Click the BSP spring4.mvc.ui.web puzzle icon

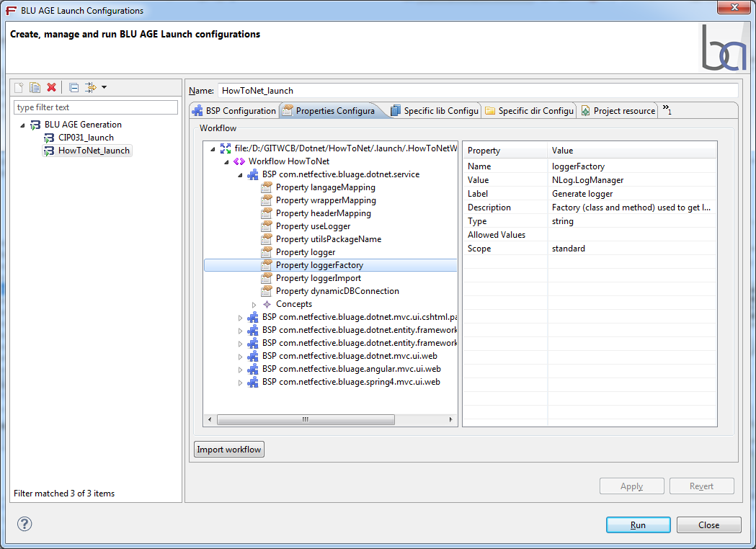253,383
